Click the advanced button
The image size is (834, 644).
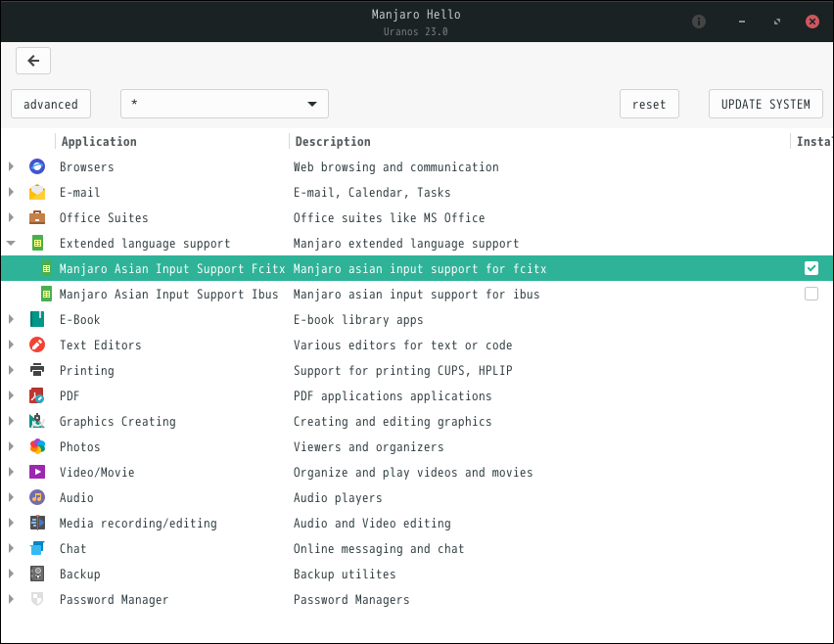click(51, 104)
